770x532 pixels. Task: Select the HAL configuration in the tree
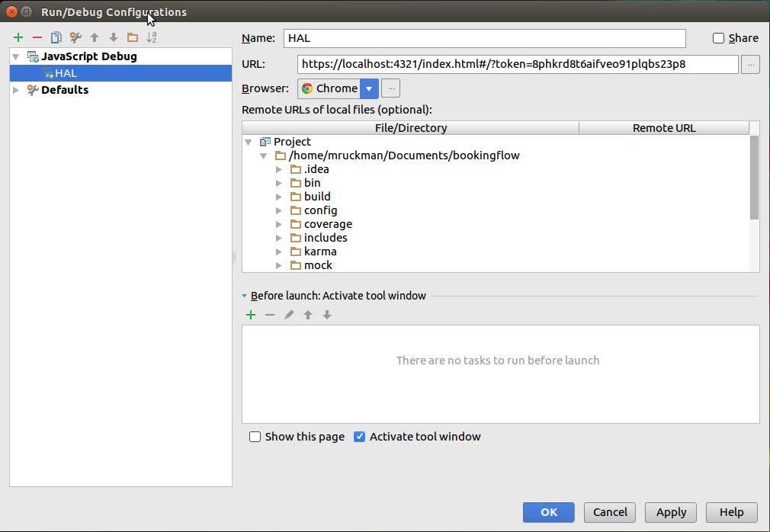[x=66, y=73]
